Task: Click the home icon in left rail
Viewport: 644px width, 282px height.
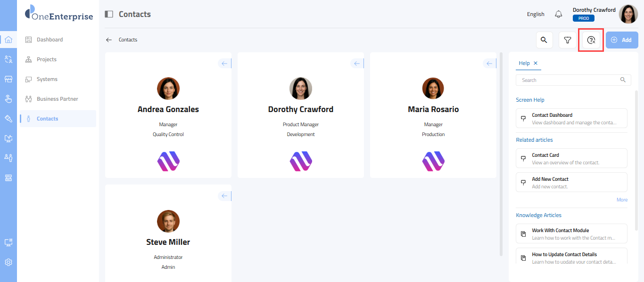Action: [8, 40]
